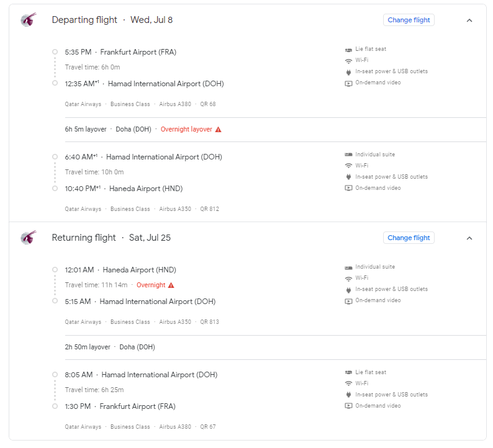493x448 pixels.
Task: Change the departing flight on Jul 8
Action: 409,20
